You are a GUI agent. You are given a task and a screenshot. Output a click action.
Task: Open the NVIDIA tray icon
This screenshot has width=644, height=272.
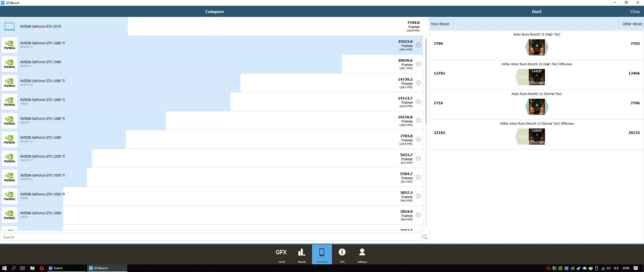click(572, 268)
